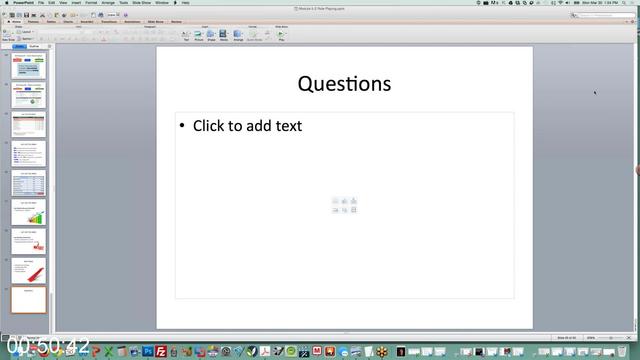Viewport: 640px width, 360px height.
Task: Open the Charts ribbon tab
Action: point(68,22)
